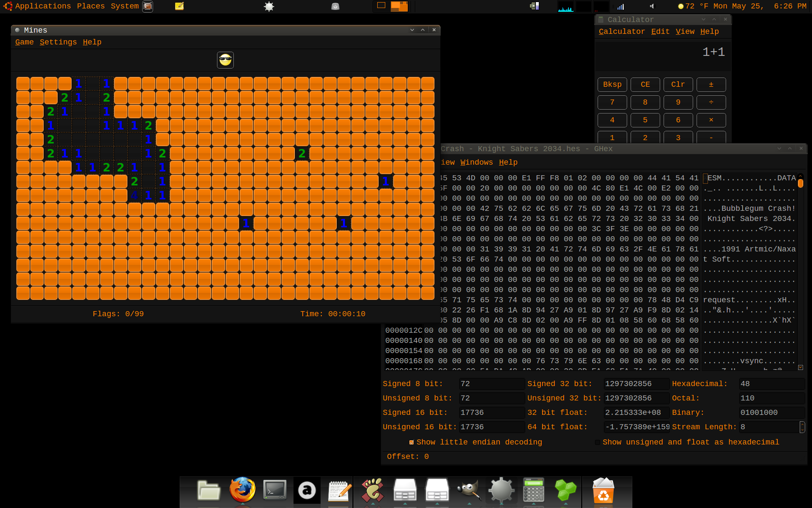Viewport: 812px width, 508px height.
Task: Click the Clr button in Calculator
Action: coord(678,85)
